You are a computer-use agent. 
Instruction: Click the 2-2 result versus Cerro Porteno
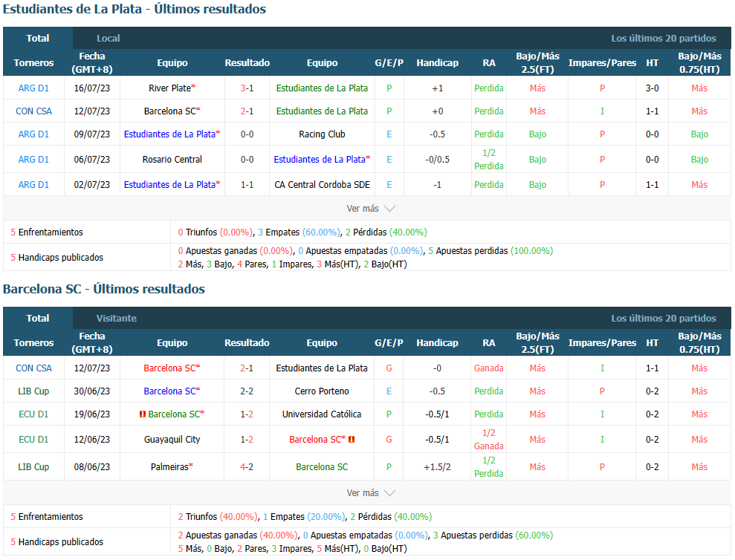247,391
